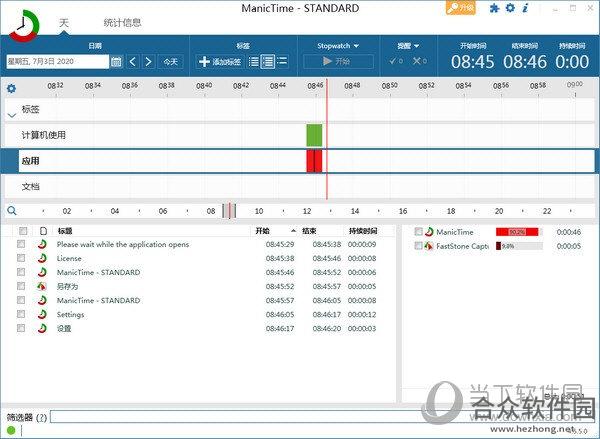
Task: Click the document column header icon
Action: [43, 231]
